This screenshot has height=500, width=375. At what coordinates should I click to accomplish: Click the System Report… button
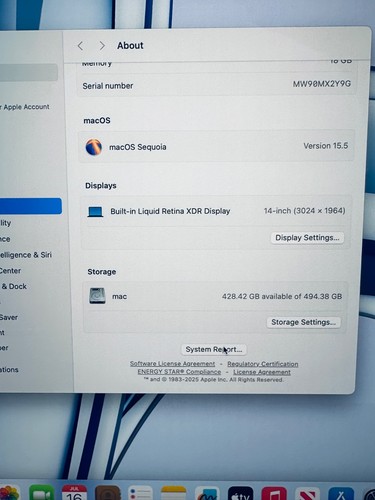click(214, 349)
